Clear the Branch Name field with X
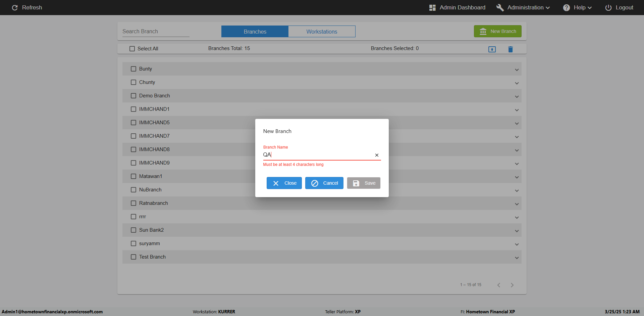The width and height of the screenshot is (644, 316). pyautogui.click(x=377, y=155)
